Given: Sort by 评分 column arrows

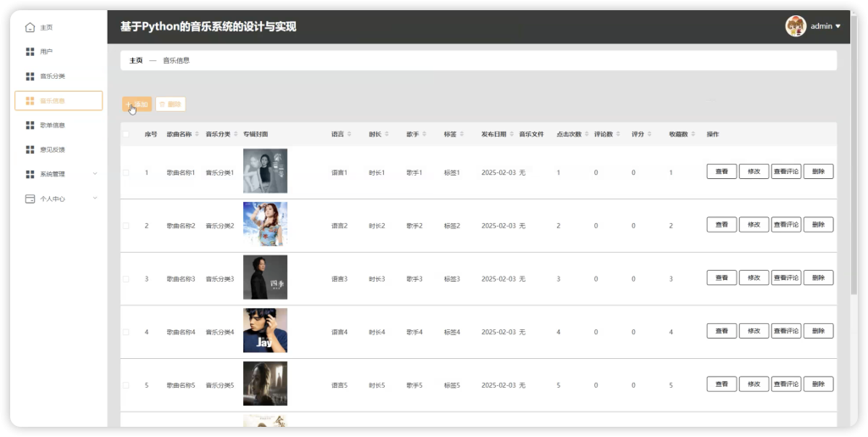Looking at the screenshot, I should [649, 134].
